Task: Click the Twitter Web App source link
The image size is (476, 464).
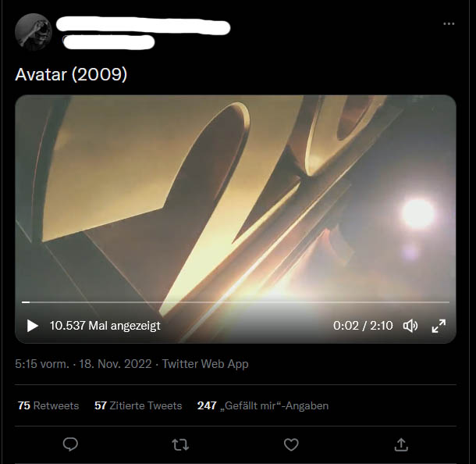Action: 205,364
